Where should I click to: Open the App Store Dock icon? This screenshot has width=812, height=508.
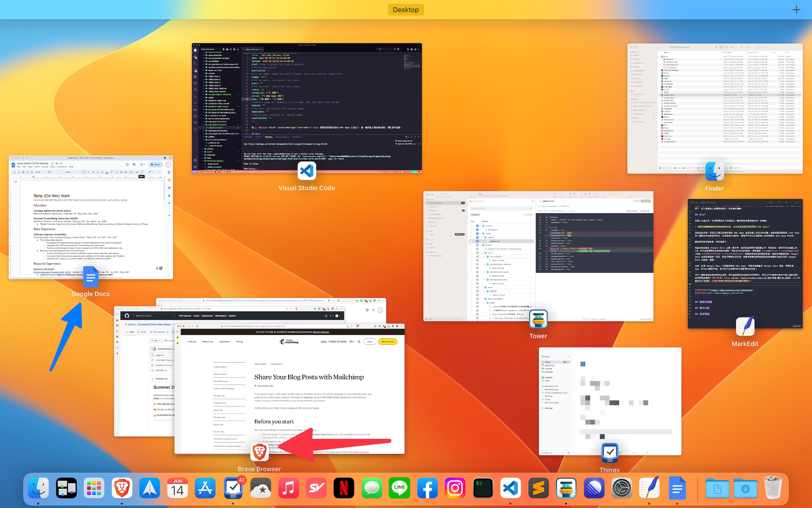tap(205, 488)
